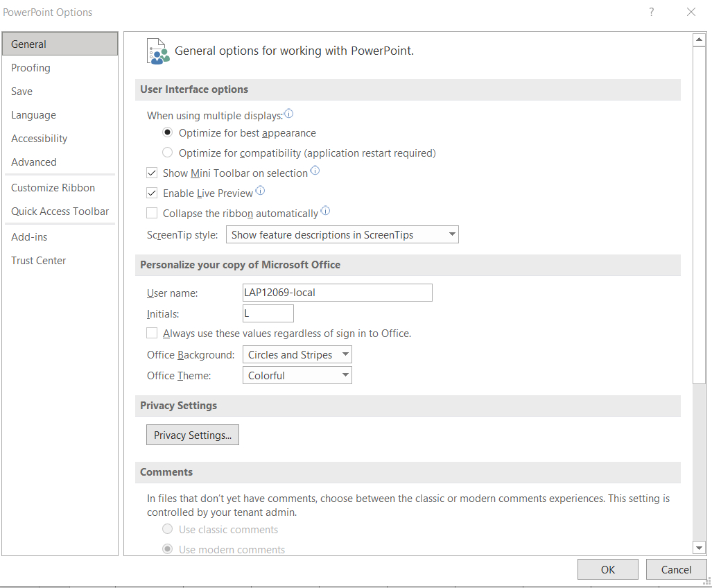This screenshot has width=712, height=588.
Task: Click the vertical scrollbar thumb
Action: [700, 215]
